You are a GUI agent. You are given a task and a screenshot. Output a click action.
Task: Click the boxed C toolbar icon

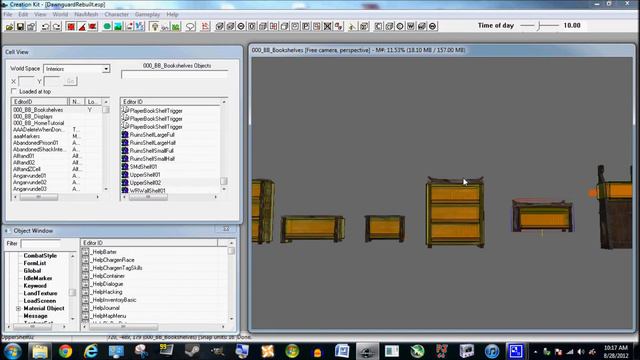pos(378,27)
